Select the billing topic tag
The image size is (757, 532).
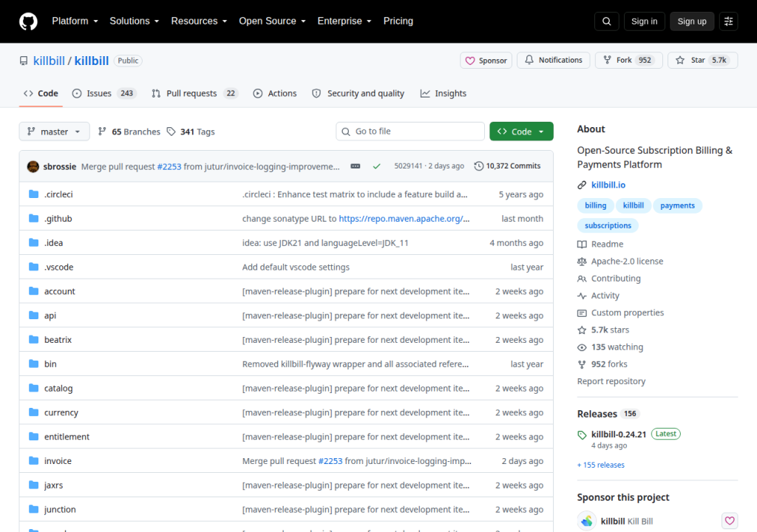[x=595, y=205]
